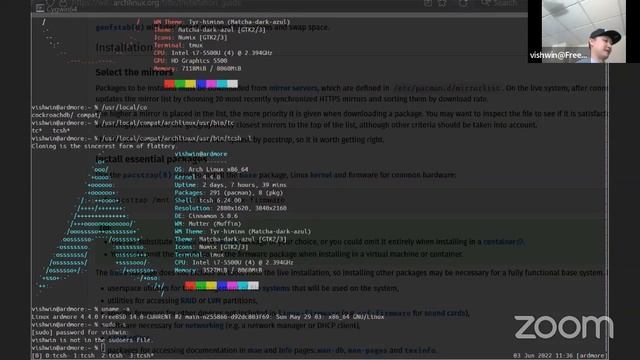Click the 'Resolution: 2880x1620, 3840x2160' line

[x=231, y=208]
